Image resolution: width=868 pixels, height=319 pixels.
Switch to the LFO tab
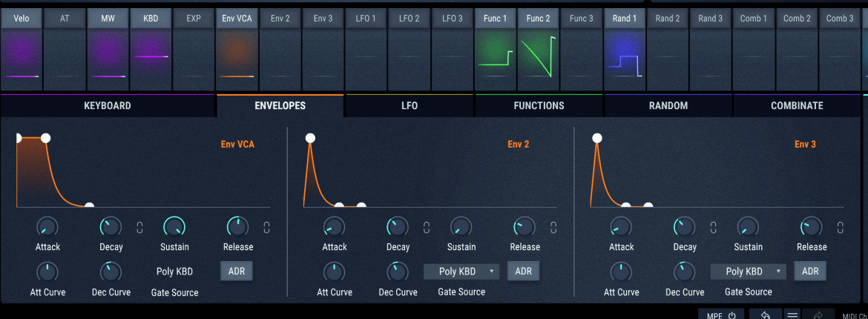409,105
